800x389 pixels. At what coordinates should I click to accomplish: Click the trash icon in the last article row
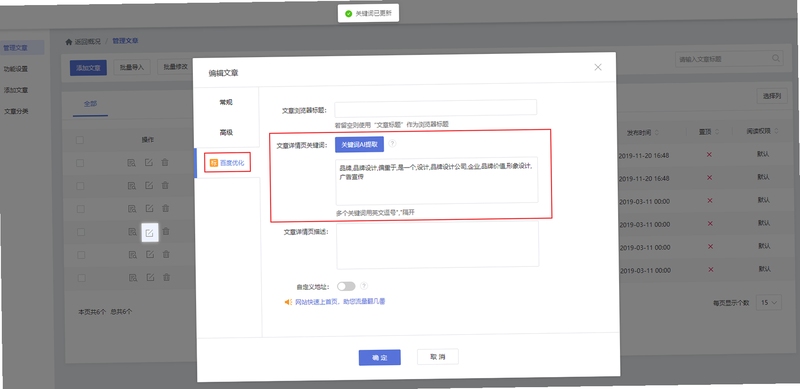[x=166, y=277]
